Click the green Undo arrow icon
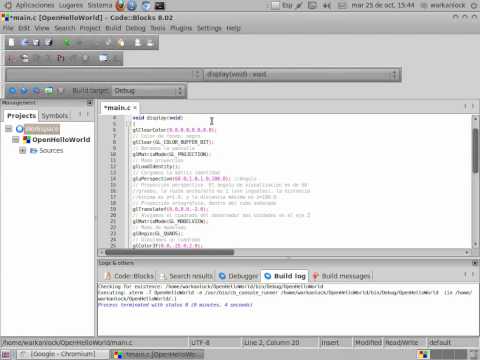The image size is (480, 360). coord(67,43)
